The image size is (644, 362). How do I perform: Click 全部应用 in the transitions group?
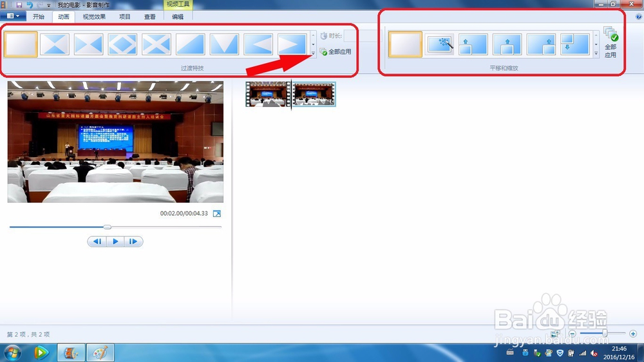336,52
